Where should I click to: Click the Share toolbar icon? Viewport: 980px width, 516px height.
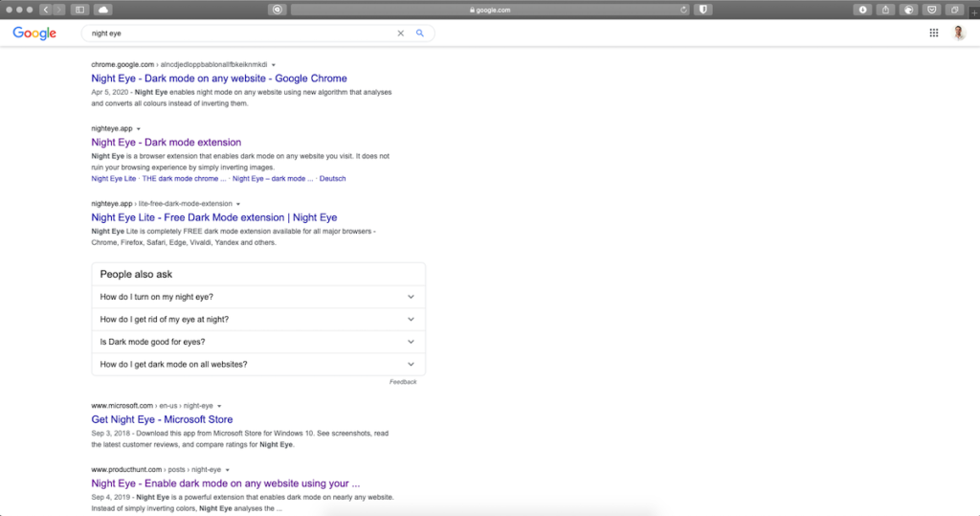pyautogui.click(x=885, y=10)
